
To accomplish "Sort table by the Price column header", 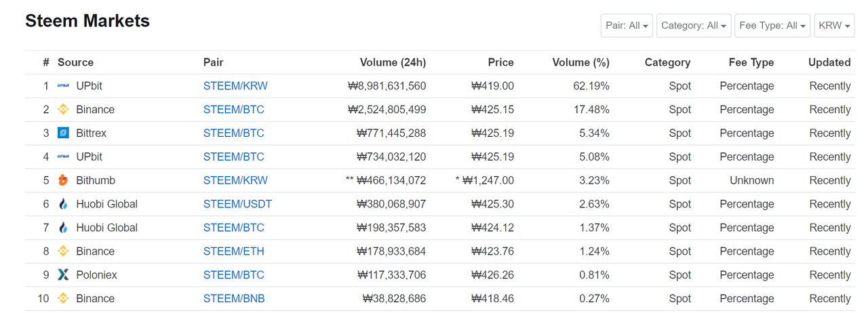I will click(500, 62).
